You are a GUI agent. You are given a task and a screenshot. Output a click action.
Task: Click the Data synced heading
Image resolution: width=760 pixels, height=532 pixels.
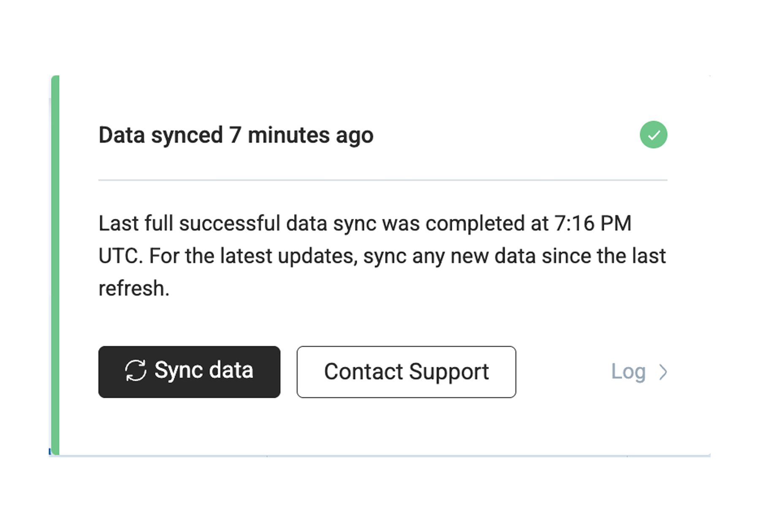tap(235, 135)
